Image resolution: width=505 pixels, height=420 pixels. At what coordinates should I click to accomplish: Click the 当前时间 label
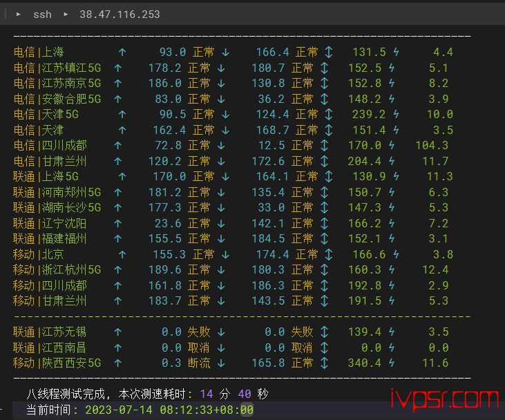click(48, 410)
